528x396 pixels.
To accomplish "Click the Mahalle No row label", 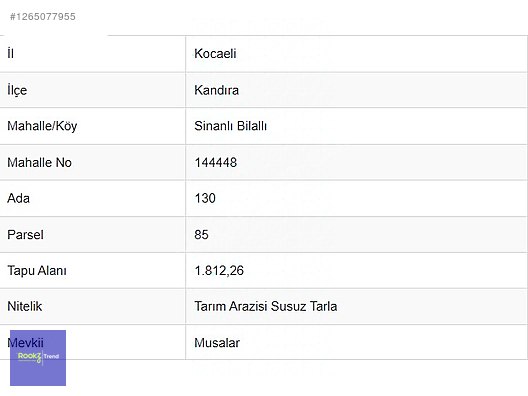I will (39, 163).
